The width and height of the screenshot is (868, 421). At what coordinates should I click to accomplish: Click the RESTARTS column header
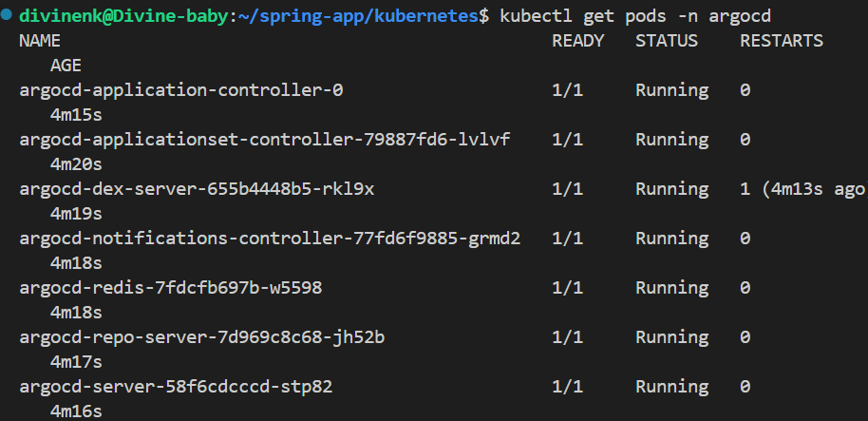(x=781, y=41)
